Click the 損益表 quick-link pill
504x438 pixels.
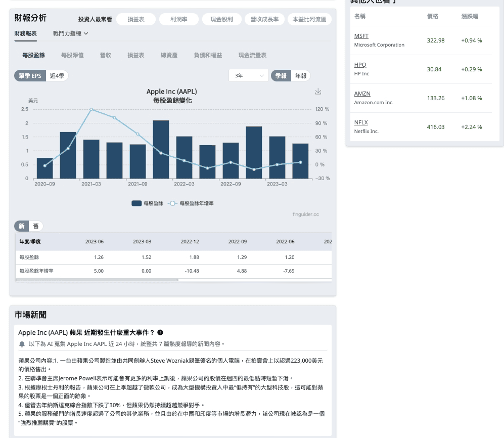pyautogui.click(x=136, y=19)
